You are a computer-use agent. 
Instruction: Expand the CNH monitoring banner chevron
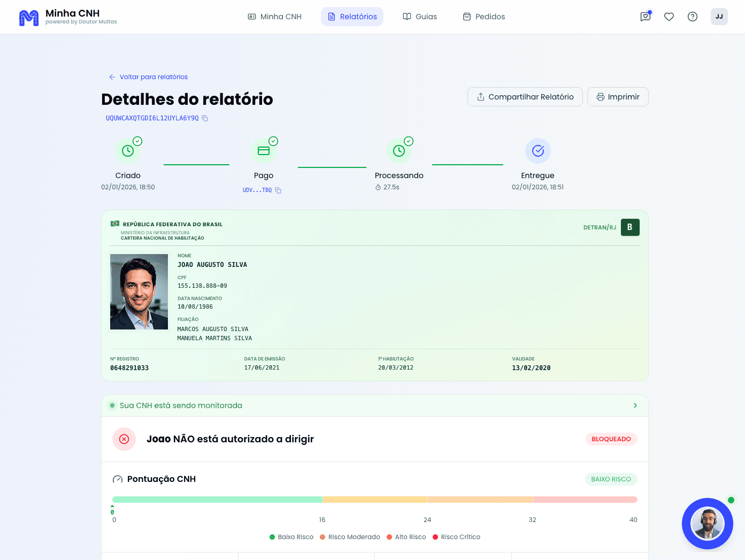click(635, 405)
